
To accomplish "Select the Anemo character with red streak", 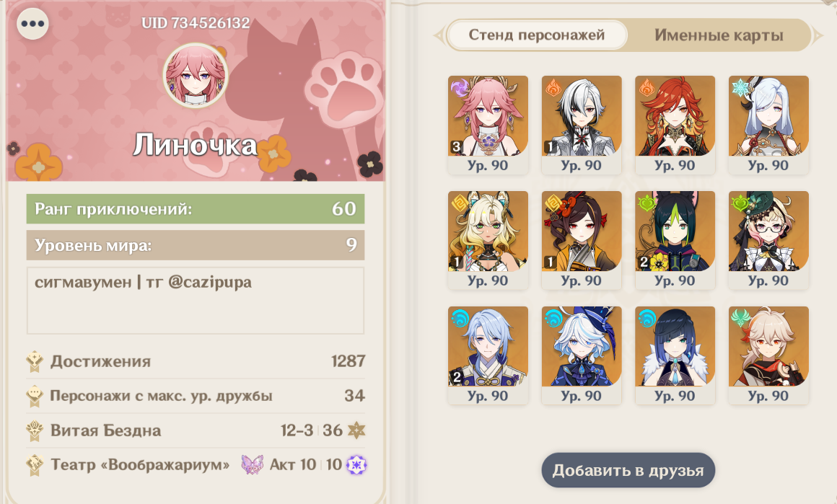I will pyautogui.click(x=768, y=355).
